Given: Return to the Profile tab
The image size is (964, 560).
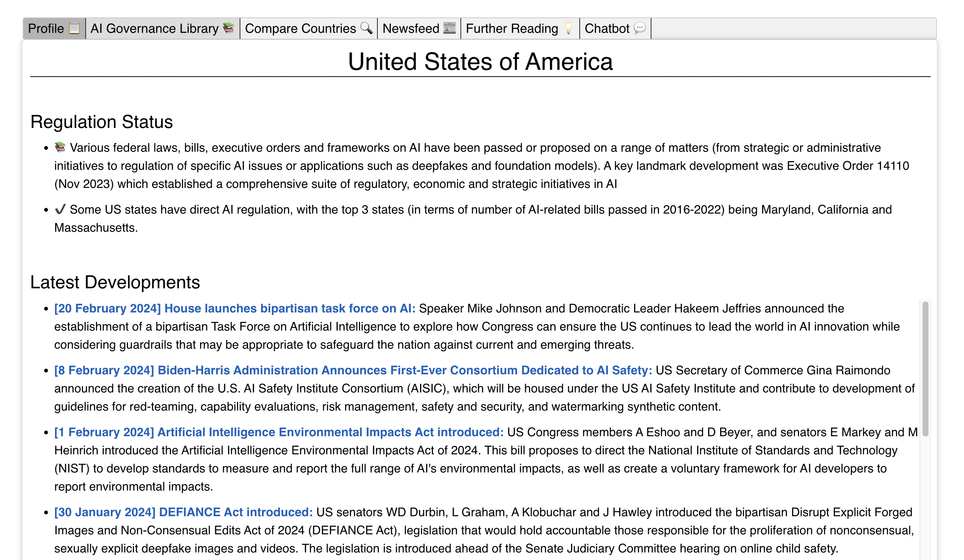Looking at the screenshot, I should tap(47, 28).
